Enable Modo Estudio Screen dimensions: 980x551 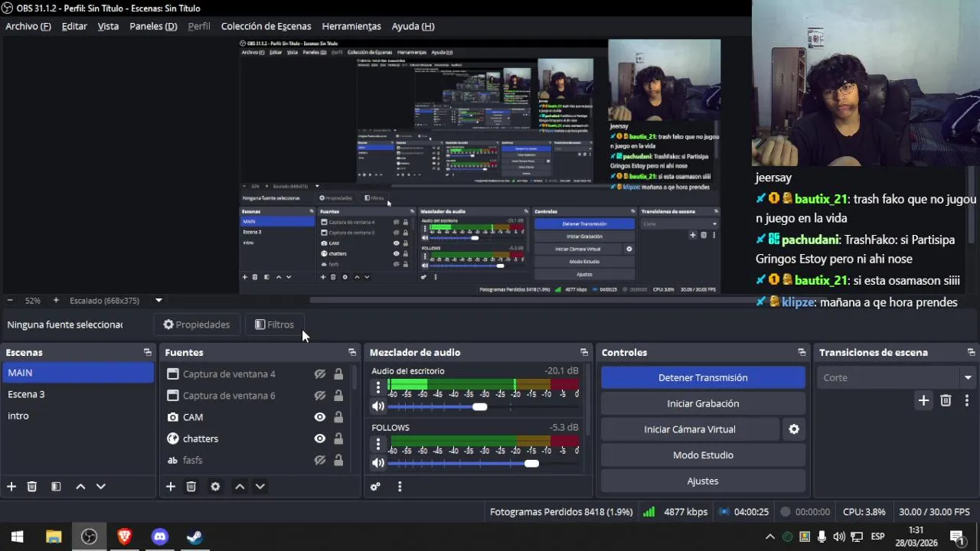pyautogui.click(x=703, y=455)
